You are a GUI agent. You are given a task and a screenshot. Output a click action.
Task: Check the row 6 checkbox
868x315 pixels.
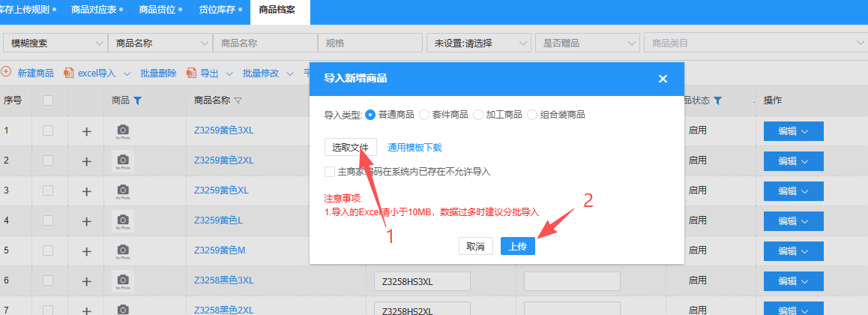(48, 280)
